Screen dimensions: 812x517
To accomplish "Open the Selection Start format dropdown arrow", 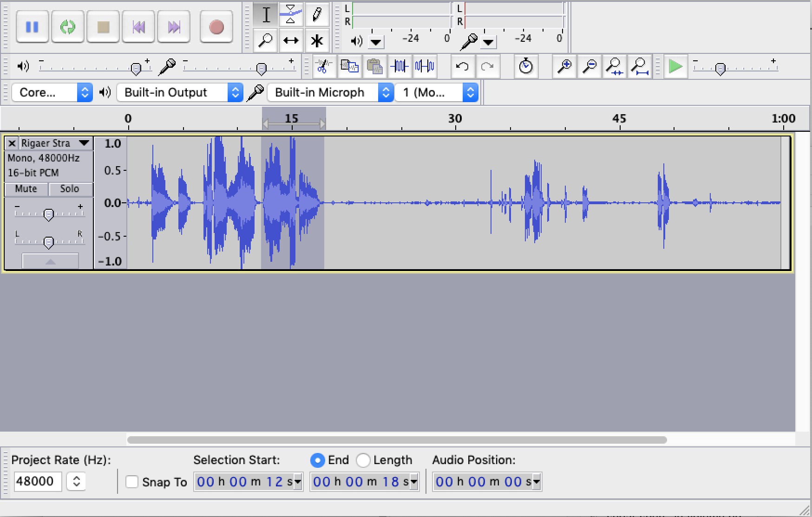I will click(x=298, y=482).
